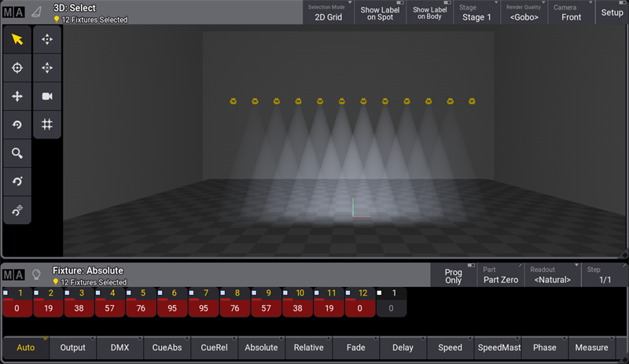
Task: Click the video camera icon
Action: (47, 96)
